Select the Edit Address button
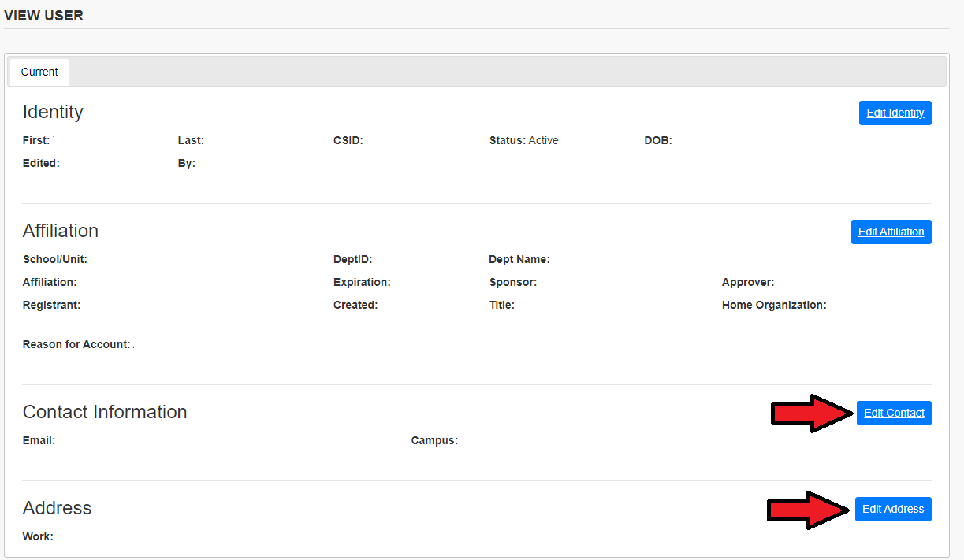The width and height of the screenshot is (964, 560). tap(892, 510)
